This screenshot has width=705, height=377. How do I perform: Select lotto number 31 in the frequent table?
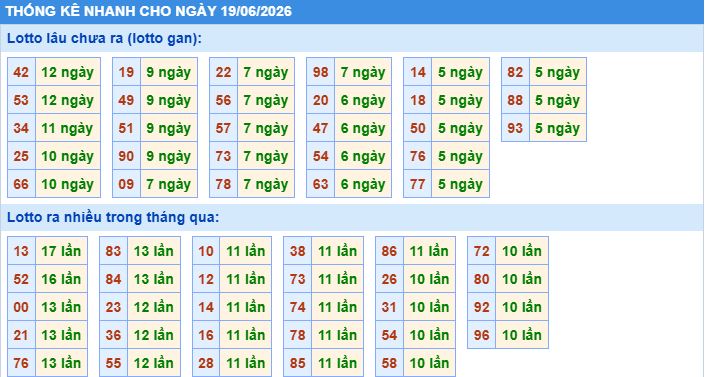pyautogui.click(x=389, y=307)
